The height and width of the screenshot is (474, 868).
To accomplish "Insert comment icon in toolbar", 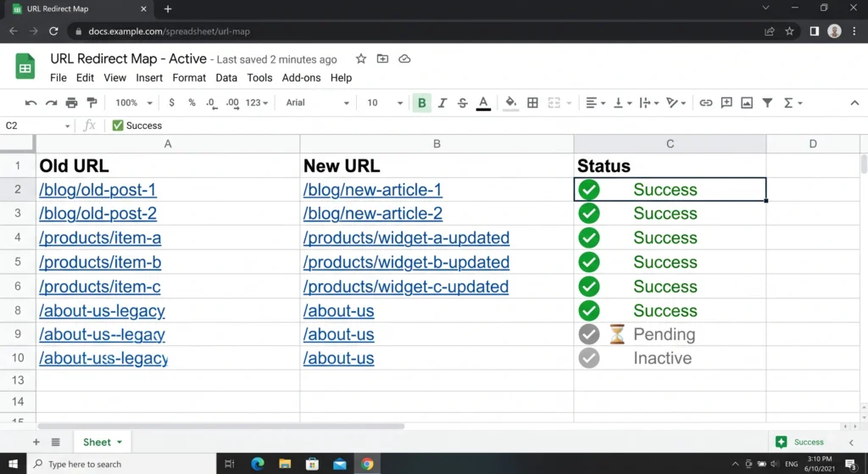I will point(726,103).
